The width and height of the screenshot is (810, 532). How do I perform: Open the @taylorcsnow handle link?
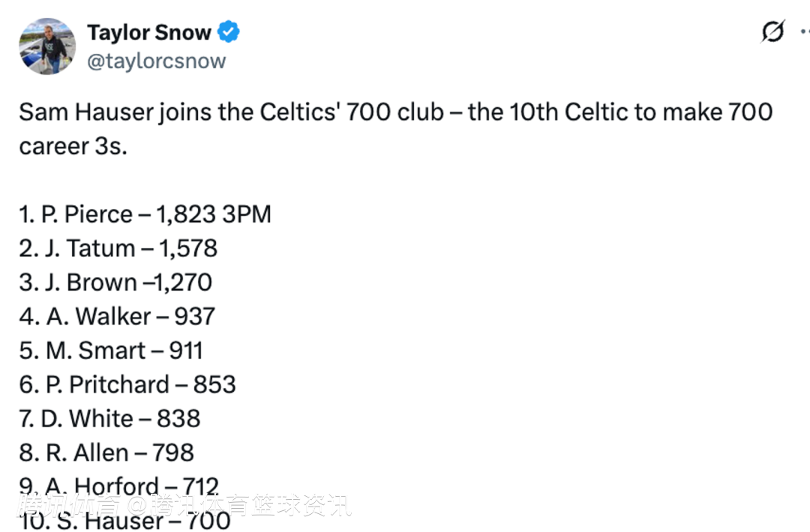click(156, 61)
